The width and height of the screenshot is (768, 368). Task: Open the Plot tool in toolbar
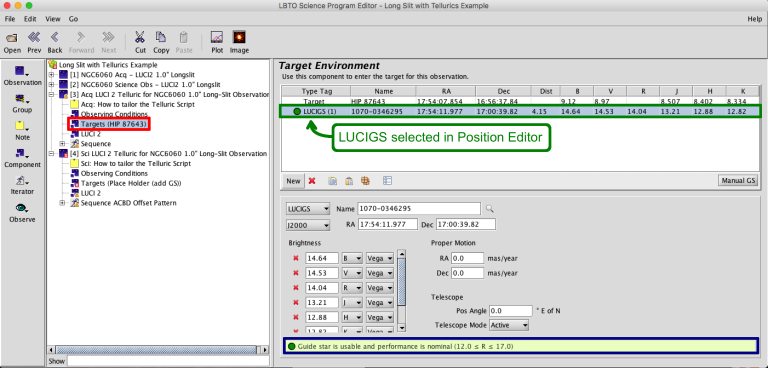coord(217,38)
